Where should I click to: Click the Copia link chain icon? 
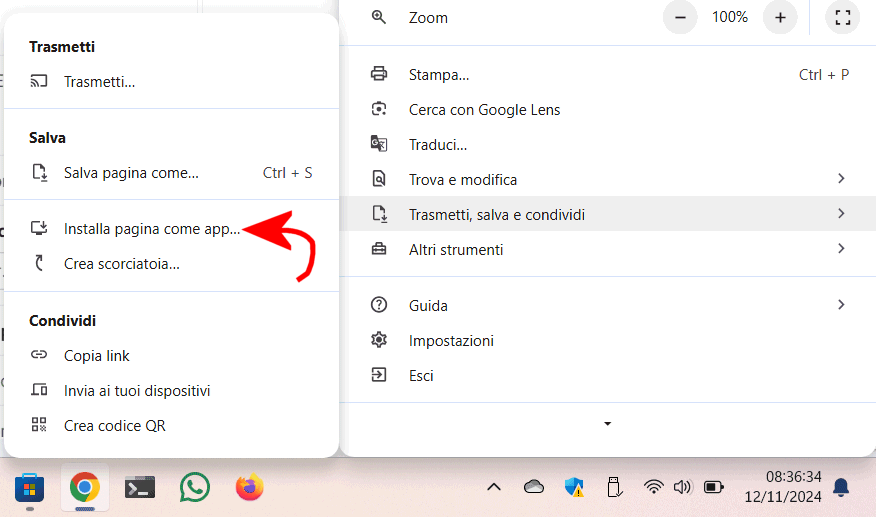39,354
